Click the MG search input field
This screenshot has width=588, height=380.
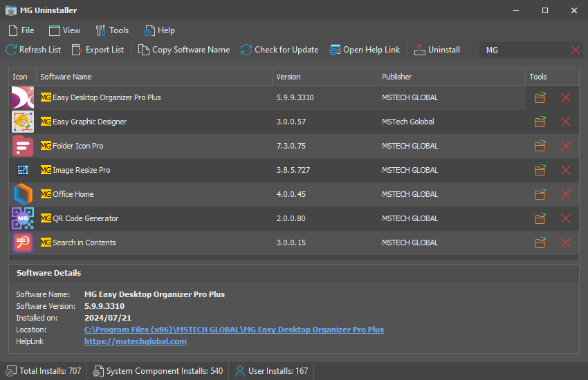[x=524, y=50]
